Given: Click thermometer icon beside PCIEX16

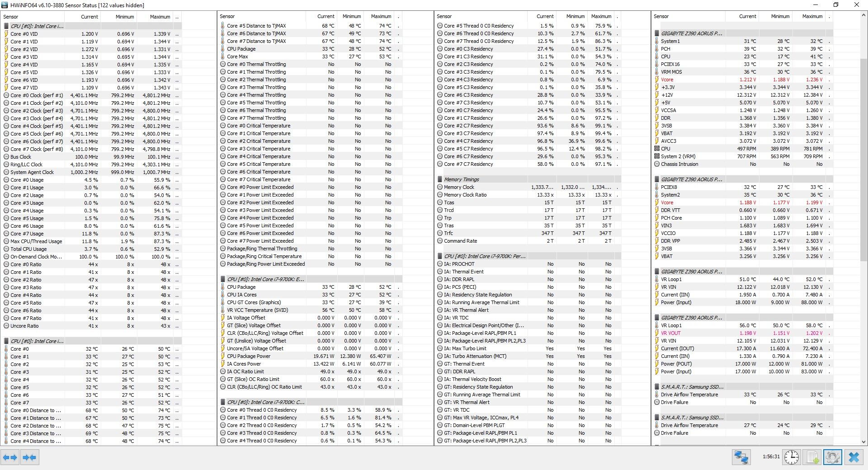Looking at the screenshot, I should pos(657,64).
